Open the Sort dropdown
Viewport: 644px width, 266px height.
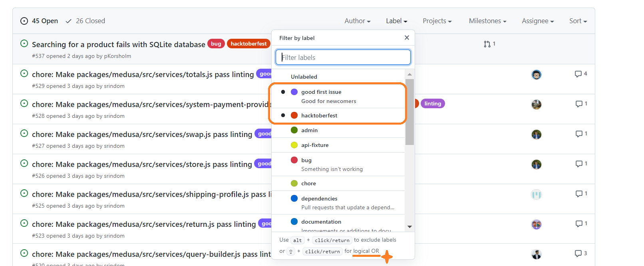(578, 21)
